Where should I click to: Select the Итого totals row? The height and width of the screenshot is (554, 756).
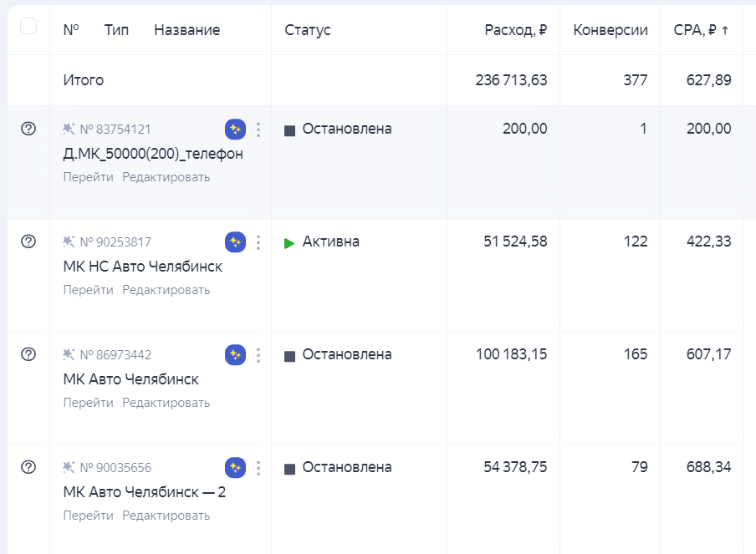coord(81,80)
